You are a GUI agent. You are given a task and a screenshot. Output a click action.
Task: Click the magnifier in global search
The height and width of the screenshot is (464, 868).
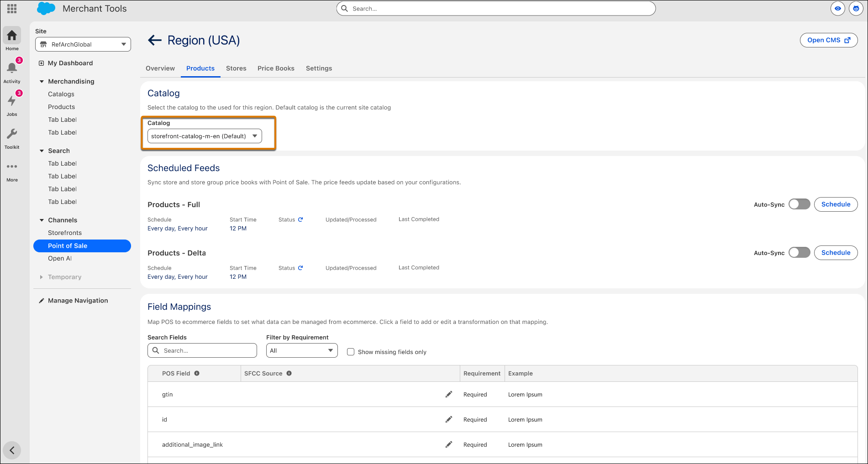click(x=345, y=8)
